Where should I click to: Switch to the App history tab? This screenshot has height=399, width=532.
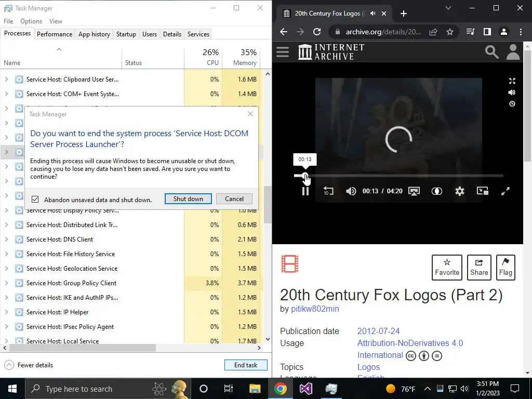point(94,34)
